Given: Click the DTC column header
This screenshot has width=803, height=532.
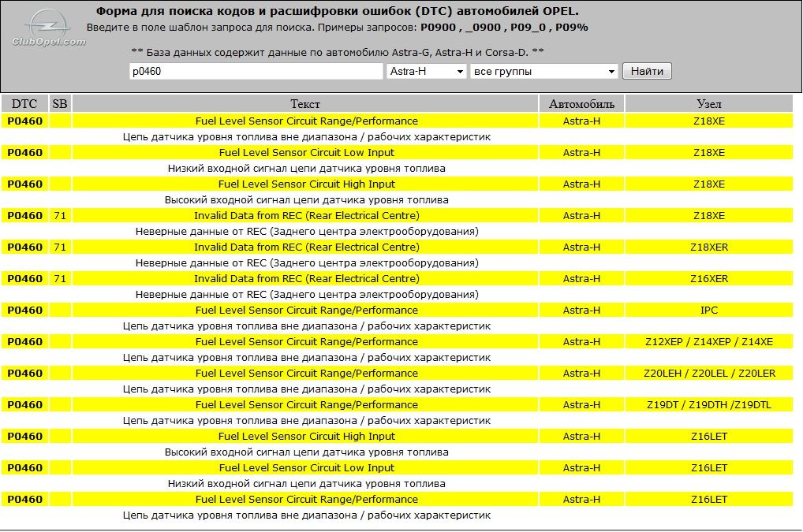Looking at the screenshot, I should (24, 104).
